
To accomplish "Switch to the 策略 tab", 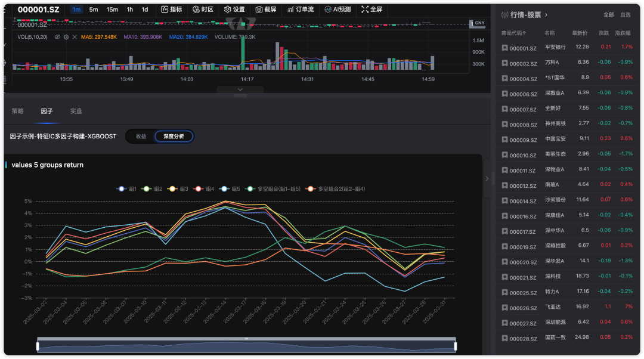I will tap(18, 111).
